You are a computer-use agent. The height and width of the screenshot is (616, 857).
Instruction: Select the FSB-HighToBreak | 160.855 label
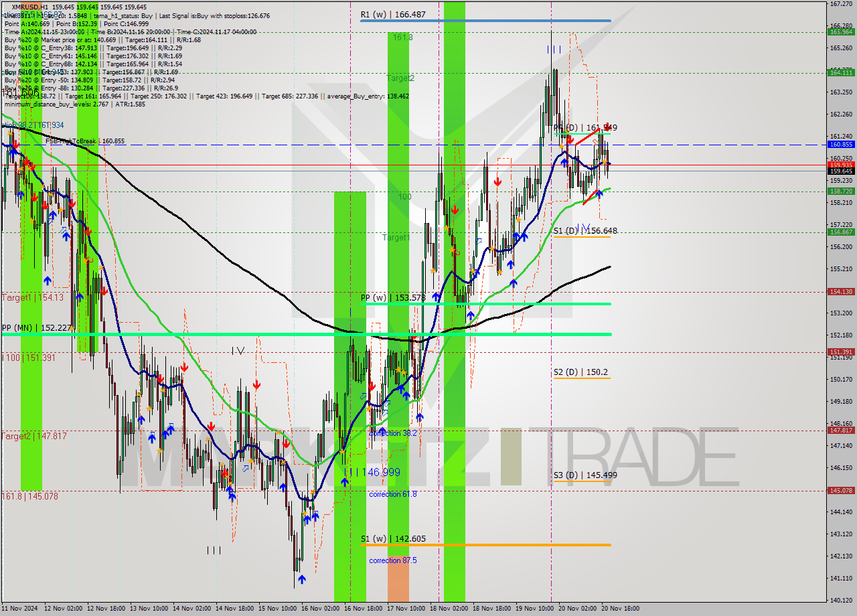(x=85, y=141)
